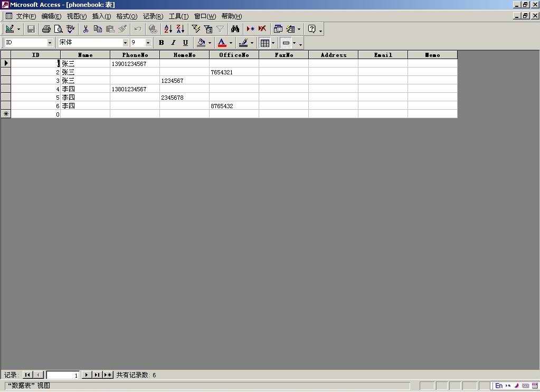540x392 pixels.
Task: Click the Save floppy disk icon
Action: coord(31,29)
